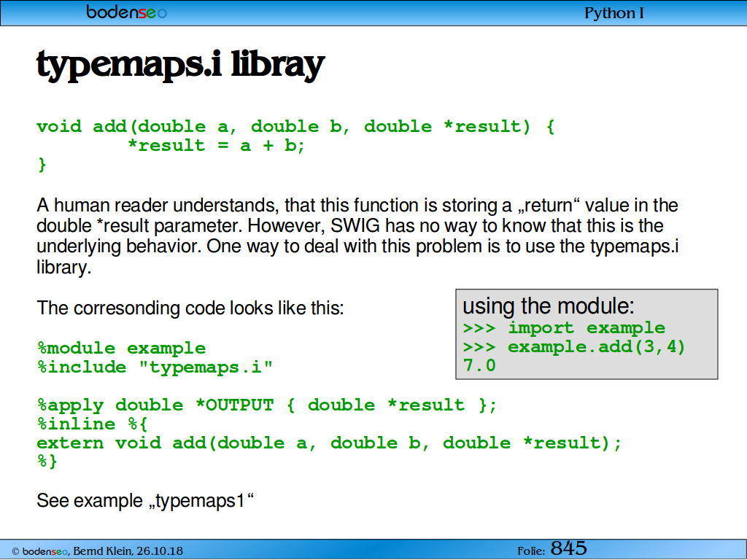Click the slide title 'typemaps.i libray'
Viewport: 747px width, 560px height.
click(x=181, y=65)
